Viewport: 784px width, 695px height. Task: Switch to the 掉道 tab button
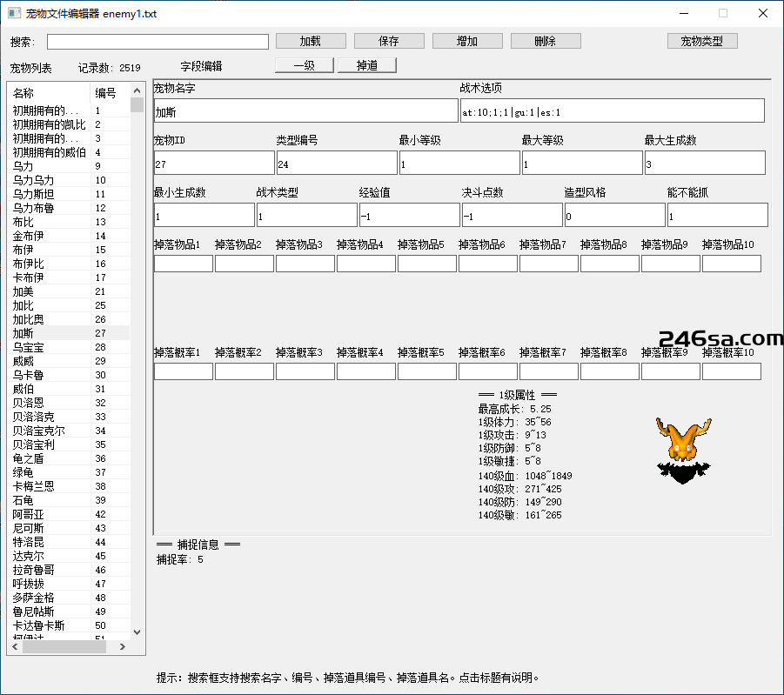coord(367,65)
